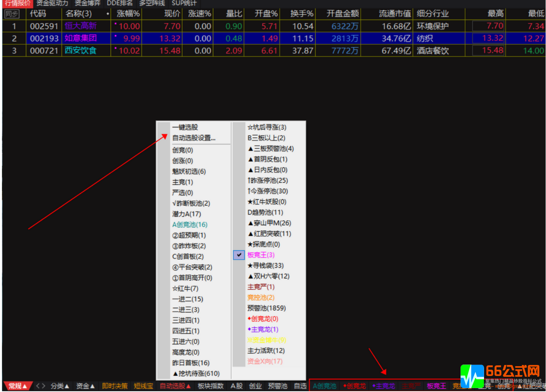
Task: Click the sort indicator beside the 名称(3) header
Action: [x=107, y=14]
